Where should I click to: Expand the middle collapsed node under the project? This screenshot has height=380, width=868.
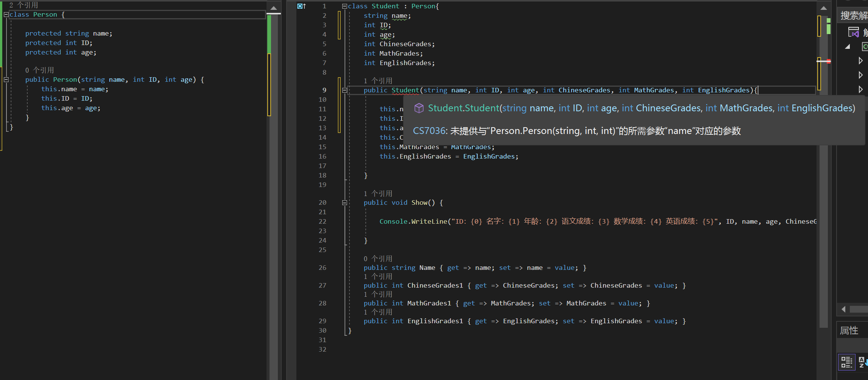860,75
